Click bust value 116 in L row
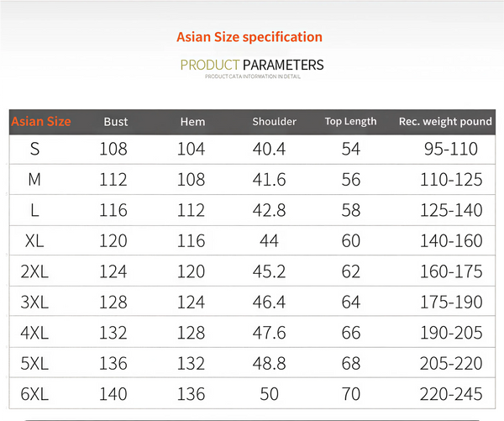 click(x=113, y=210)
